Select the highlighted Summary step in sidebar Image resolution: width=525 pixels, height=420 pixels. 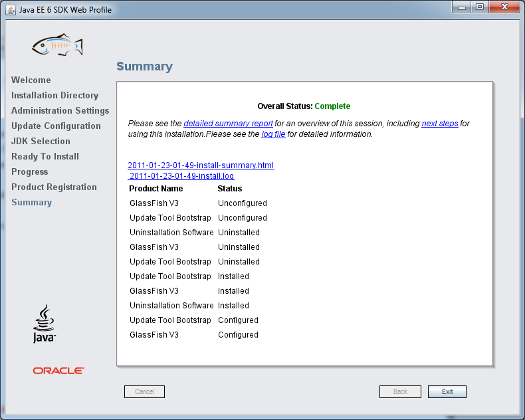click(x=32, y=202)
